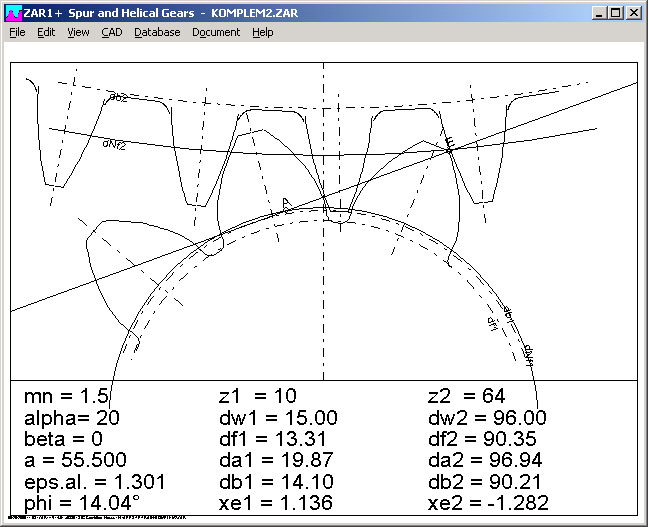This screenshot has height=527, width=648.
Task: Click the z2 = 64 tooth count text
Action: click(467, 396)
